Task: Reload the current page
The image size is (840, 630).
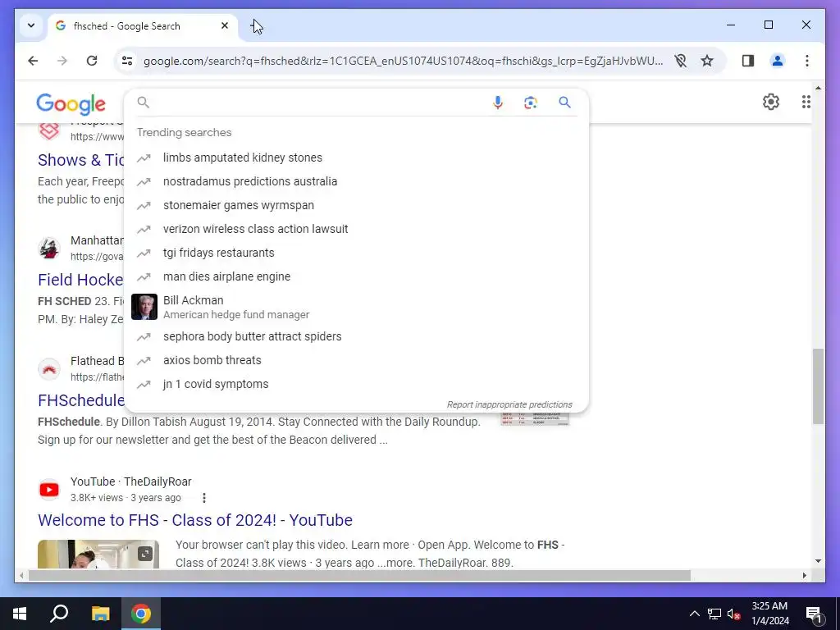Action: [x=92, y=61]
